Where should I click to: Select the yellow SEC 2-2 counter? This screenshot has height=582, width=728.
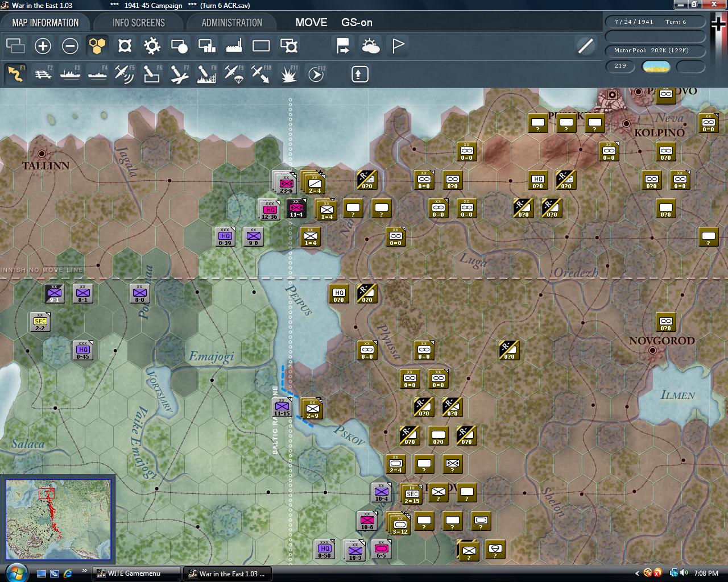point(40,322)
